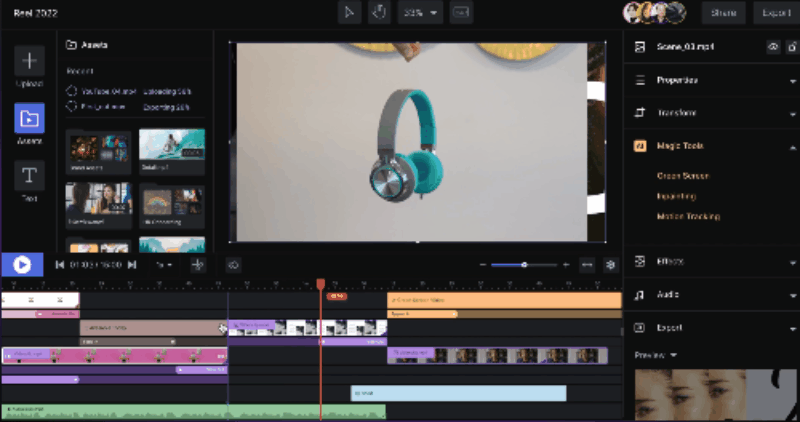Select the brown clip on timeline
Image resolution: width=800 pixels, height=422 pixels.
pyautogui.click(x=153, y=328)
